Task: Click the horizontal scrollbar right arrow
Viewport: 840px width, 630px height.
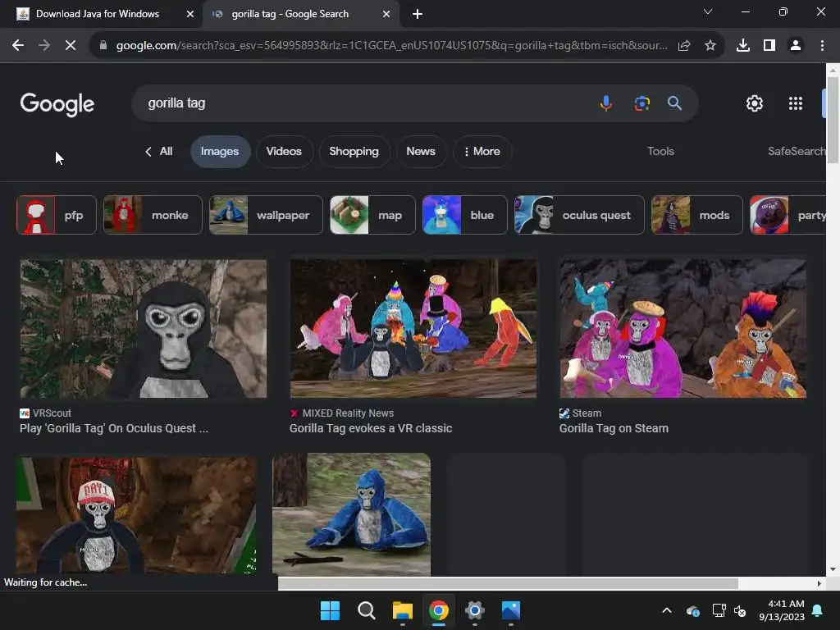Action: click(819, 583)
